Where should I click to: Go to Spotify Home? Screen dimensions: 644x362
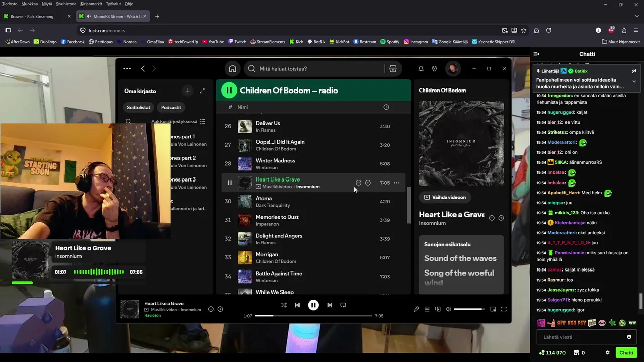tap(232, 69)
